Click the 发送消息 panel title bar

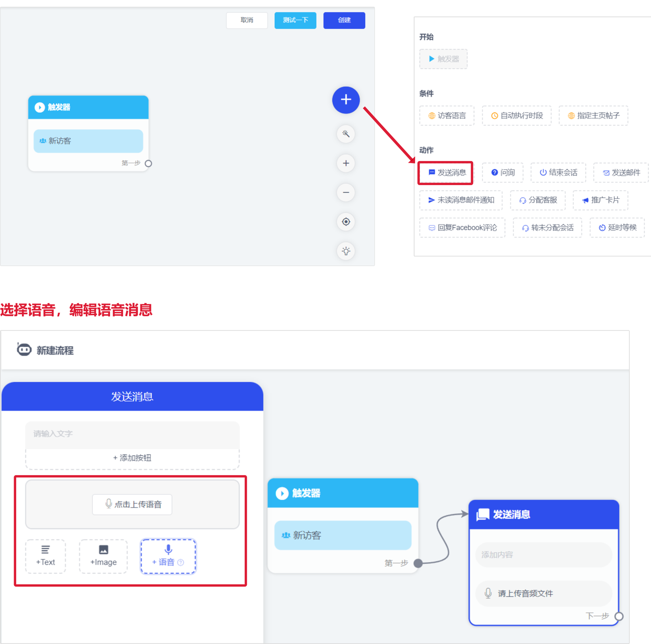(x=133, y=396)
